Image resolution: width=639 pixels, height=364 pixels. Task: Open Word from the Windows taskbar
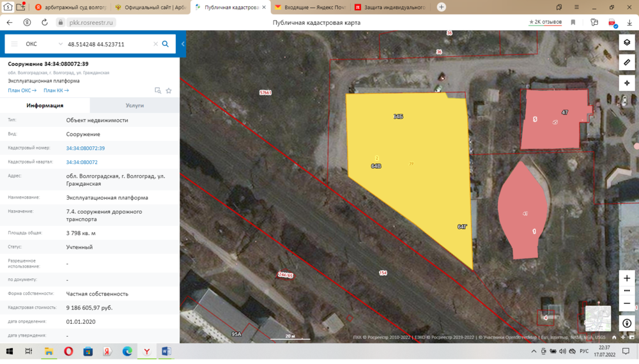[166, 351]
